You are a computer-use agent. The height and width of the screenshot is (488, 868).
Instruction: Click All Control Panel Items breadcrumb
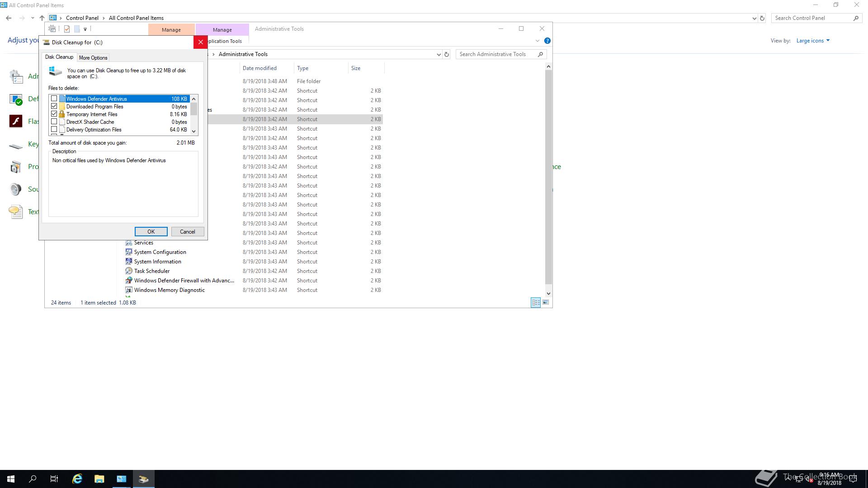click(136, 18)
